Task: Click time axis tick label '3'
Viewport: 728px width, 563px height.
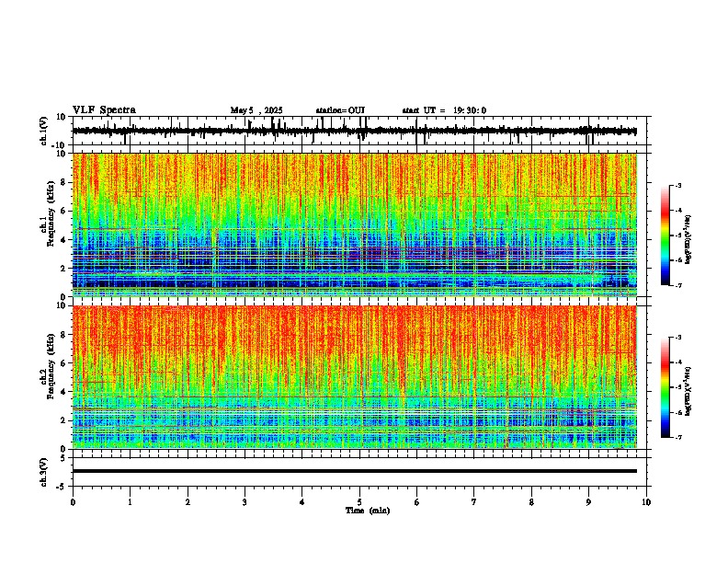Action: [x=245, y=502]
